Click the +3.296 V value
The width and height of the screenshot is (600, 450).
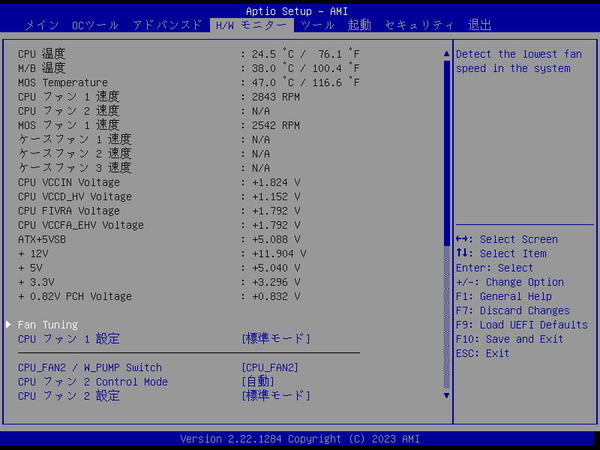click(276, 282)
